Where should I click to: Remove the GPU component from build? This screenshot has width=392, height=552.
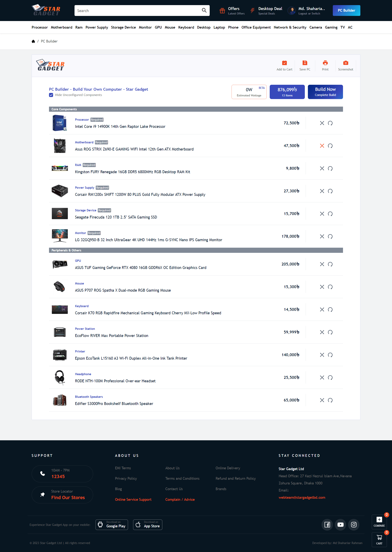pos(322,264)
